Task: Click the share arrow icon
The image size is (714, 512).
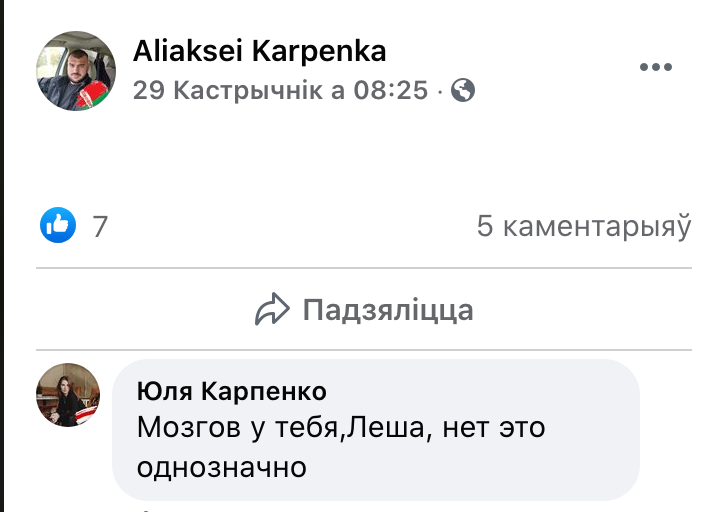Action: (271, 310)
